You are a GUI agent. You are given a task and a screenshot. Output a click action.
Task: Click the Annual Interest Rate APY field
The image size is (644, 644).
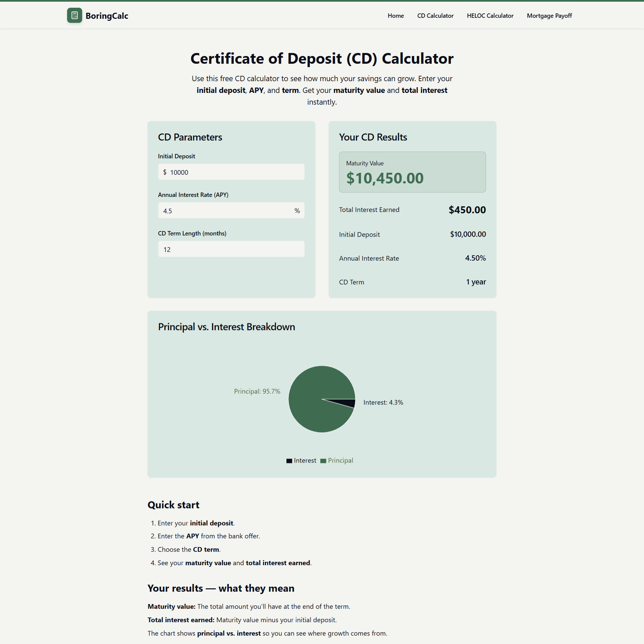pos(225,211)
